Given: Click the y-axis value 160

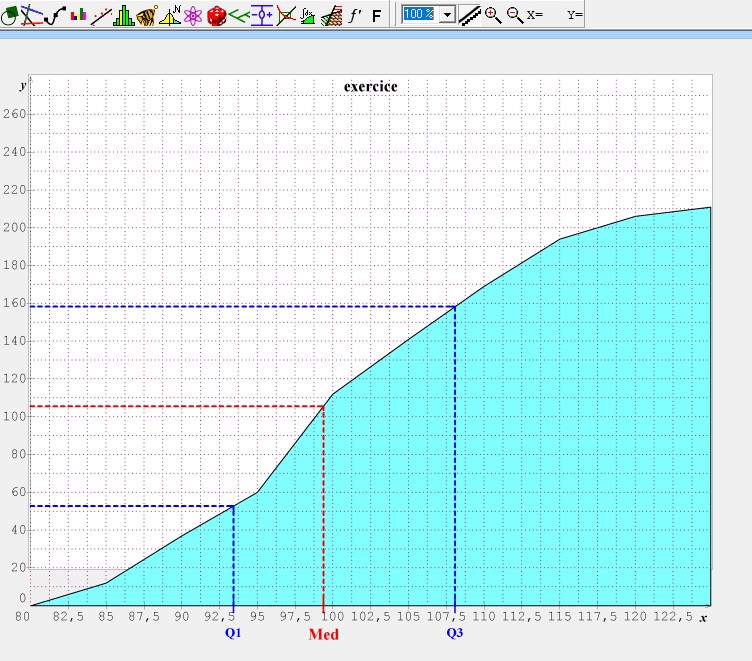Looking at the screenshot, I should coord(14,303).
